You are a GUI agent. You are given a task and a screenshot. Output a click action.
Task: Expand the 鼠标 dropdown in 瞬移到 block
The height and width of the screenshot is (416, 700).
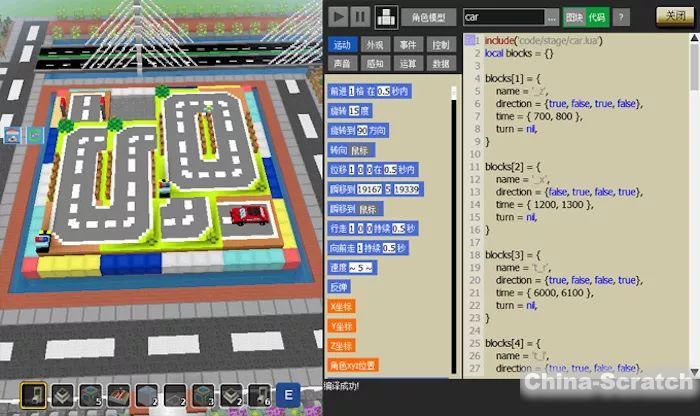368,209
